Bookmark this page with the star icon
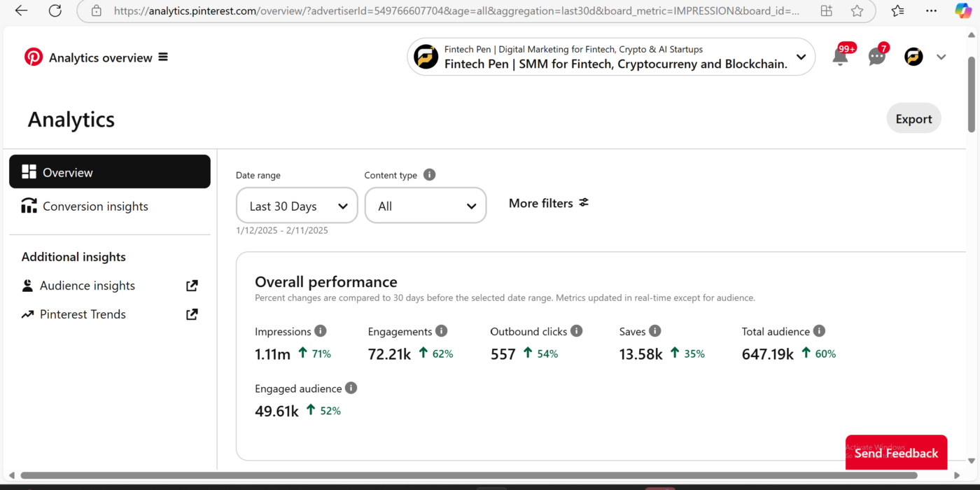Viewport: 980px width, 490px height. click(857, 10)
